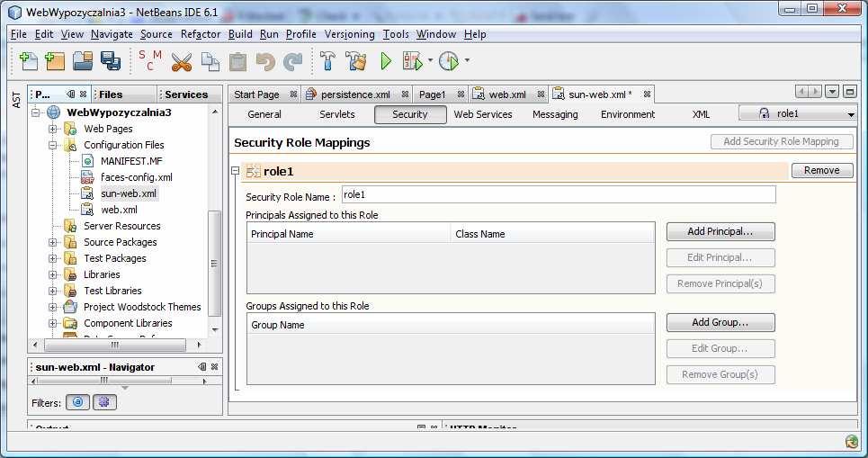Expand the Source Packages node
The image size is (868, 458).
coord(52,242)
